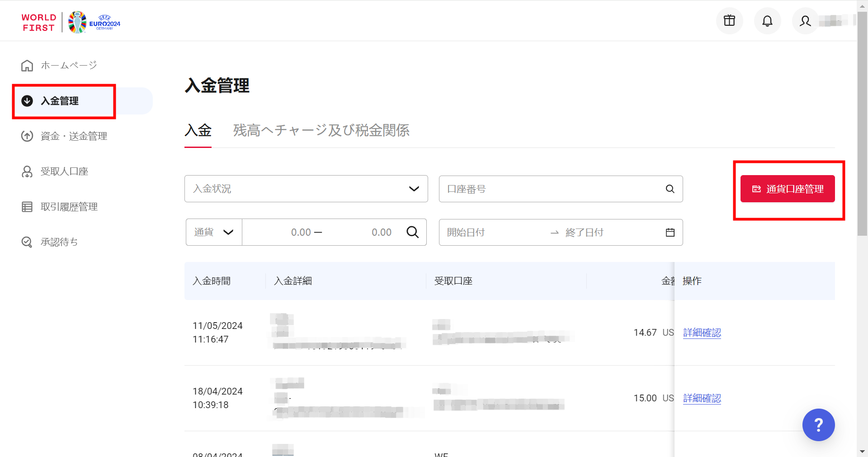Screen dimensions: 868x457
Task: Open 資金・送金管理 in the sidebar
Action: [x=74, y=136]
